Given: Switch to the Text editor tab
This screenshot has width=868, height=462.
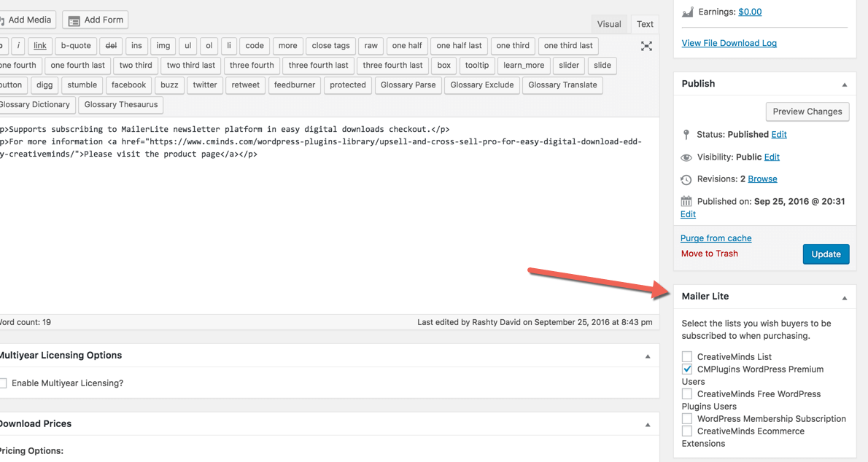Looking at the screenshot, I should point(645,24).
